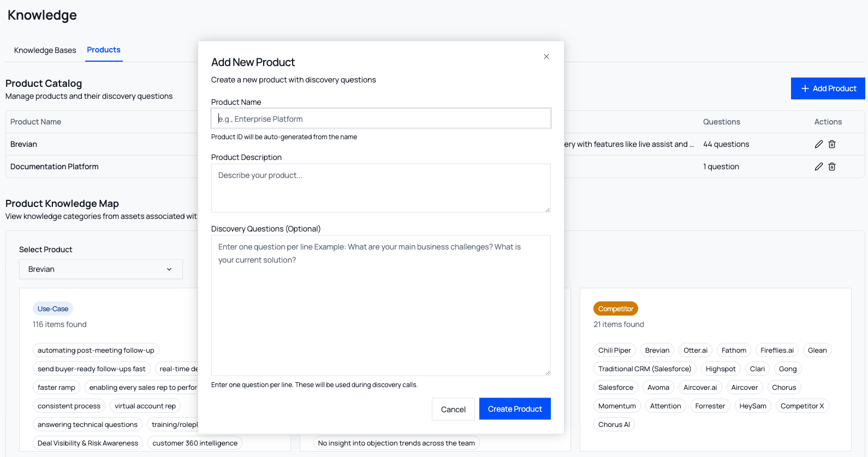
Task: Delete the Documentation Platform product trash icon
Action: [832, 167]
